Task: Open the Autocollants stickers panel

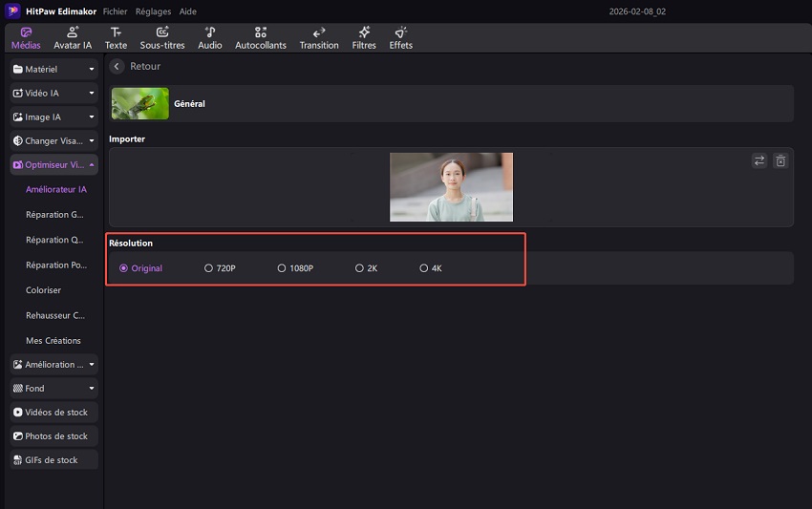Action: pyautogui.click(x=261, y=38)
